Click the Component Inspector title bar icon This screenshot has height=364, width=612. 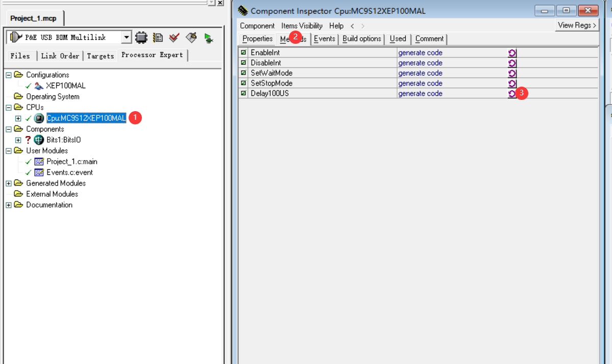tap(243, 11)
